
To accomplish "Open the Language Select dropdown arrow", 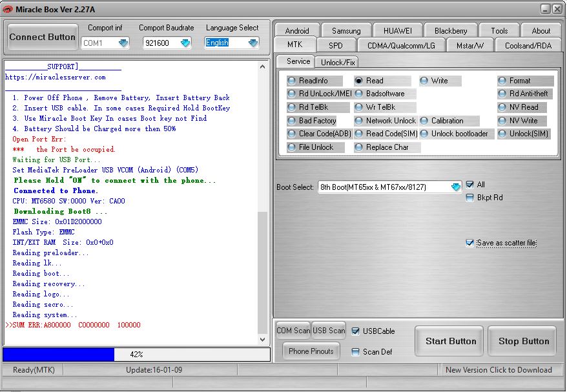I will click(x=254, y=43).
